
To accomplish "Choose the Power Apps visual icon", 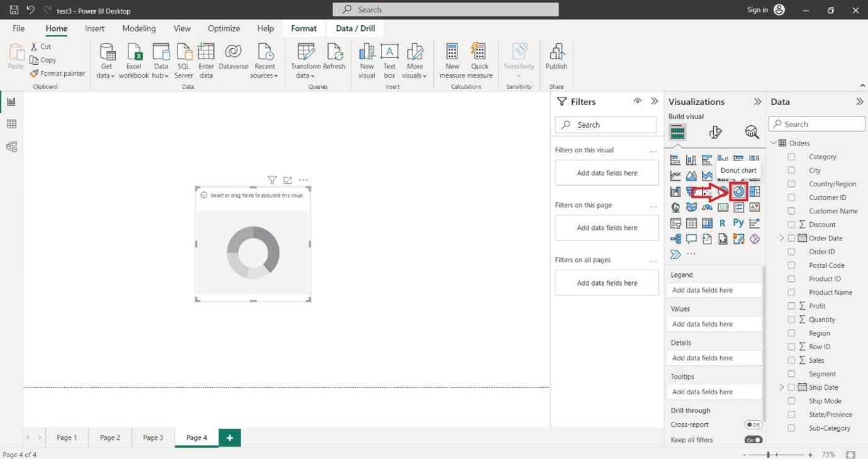I will pyautogui.click(x=755, y=239).
